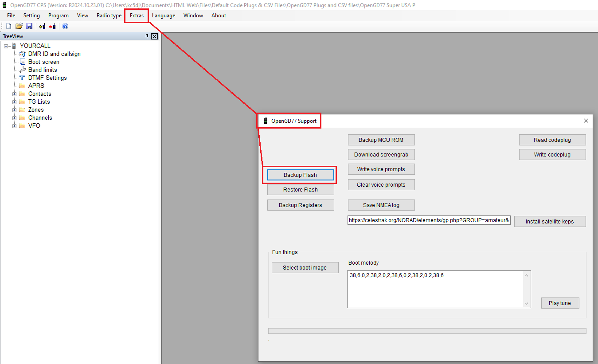Open the View menu
This screenshot has width=598, height=364.
coord(82,16)
